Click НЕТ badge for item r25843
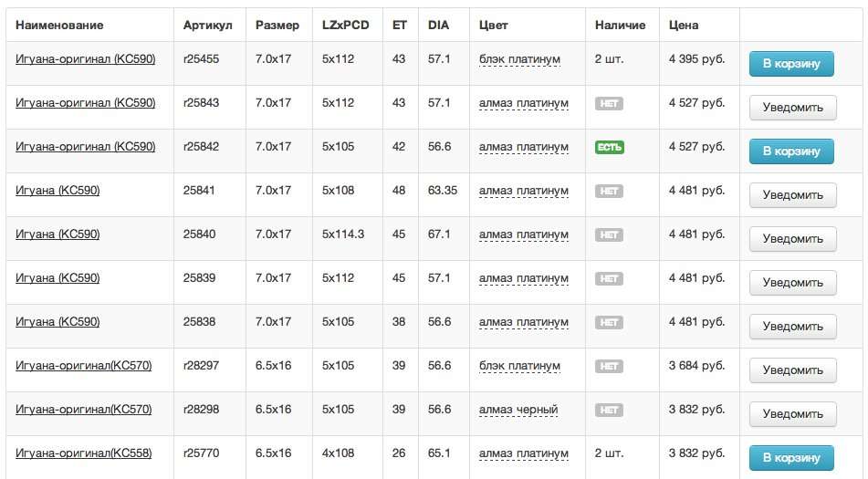868x479 pixels. click(609, 103)
